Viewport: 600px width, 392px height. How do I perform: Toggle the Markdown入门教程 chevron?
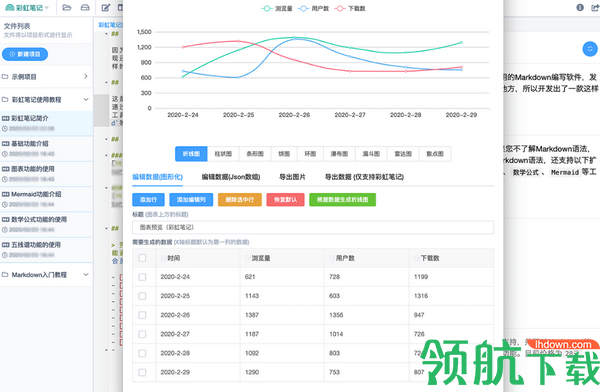pos(86,274)
